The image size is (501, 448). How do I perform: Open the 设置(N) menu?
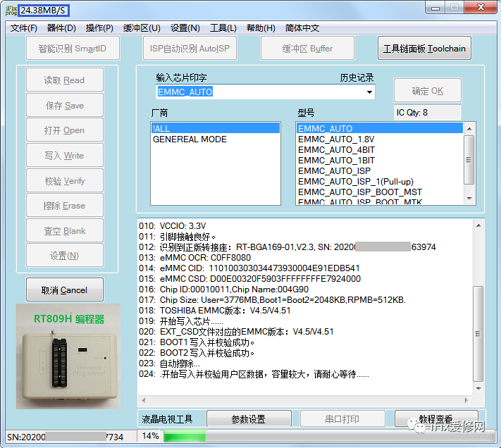pyautogui.click(x=185, y=28)
